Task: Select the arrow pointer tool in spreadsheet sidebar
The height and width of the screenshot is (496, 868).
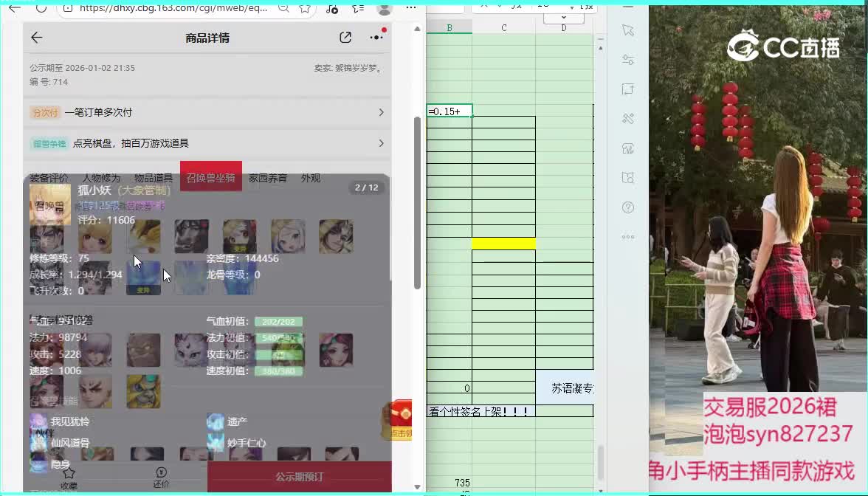Action: click(x=628, y=30)
